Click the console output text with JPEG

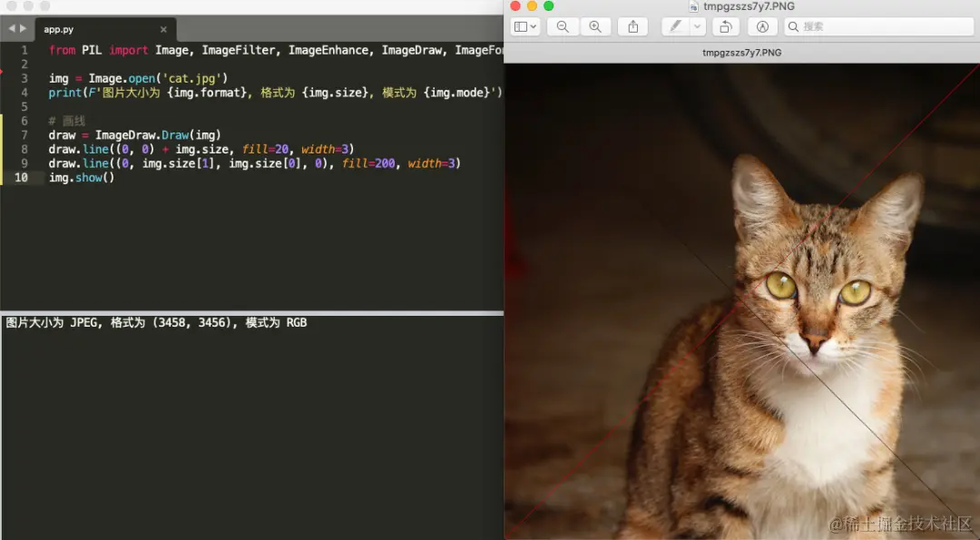click(x=156, y=322)
